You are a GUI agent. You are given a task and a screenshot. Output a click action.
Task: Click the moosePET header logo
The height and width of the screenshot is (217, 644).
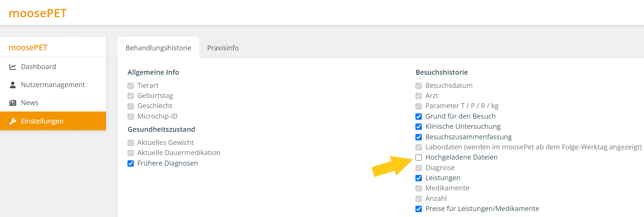tap(38, 13)
